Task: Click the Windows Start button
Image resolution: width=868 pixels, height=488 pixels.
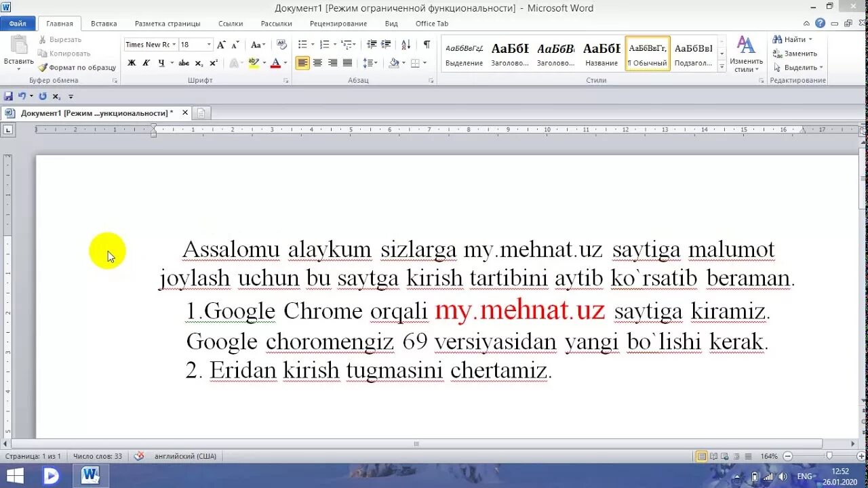Action: coord(15,475)
